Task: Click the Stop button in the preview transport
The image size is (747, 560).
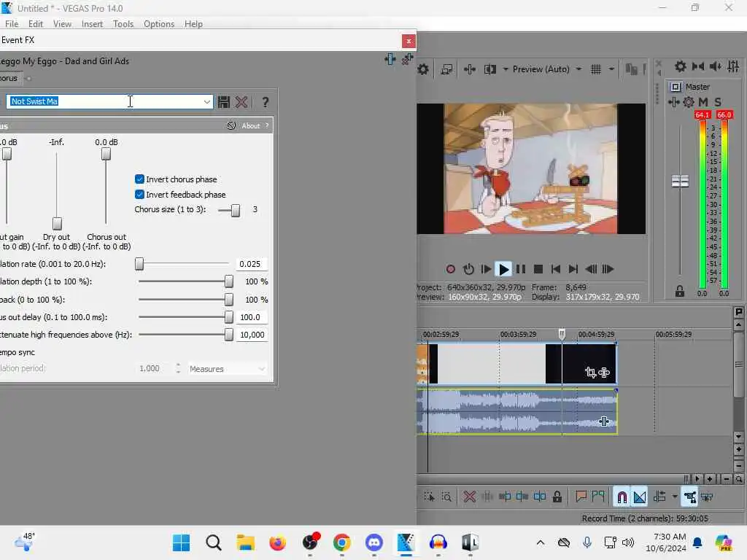Action: click(538, 269)
